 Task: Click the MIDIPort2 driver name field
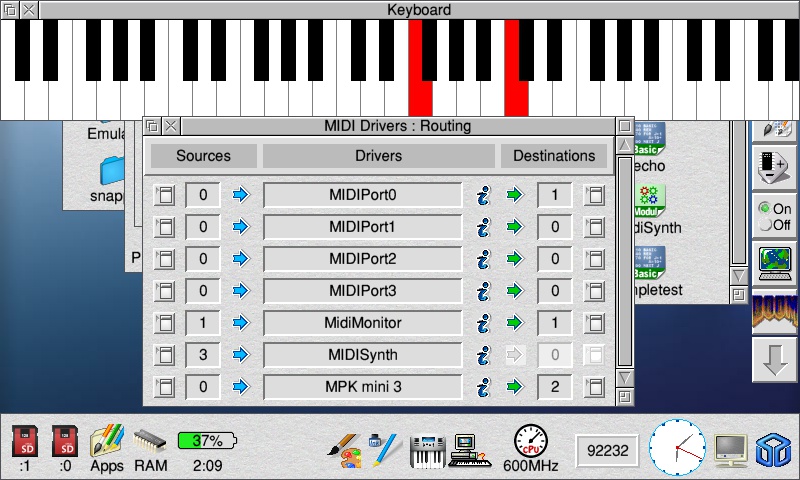click(362, 259)
